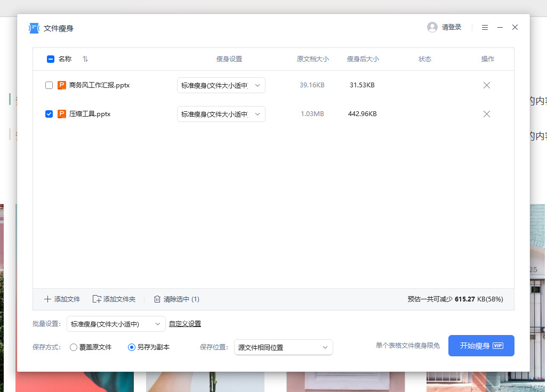Open the hamburger menu icon

pyautogui.click(x=485, y=27)
